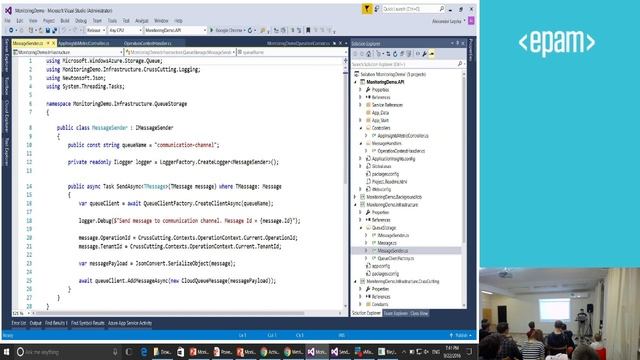Open the Properties side tab on right edge
The height and width of the screenshot is (360, 640).
(x=471, y=50)
